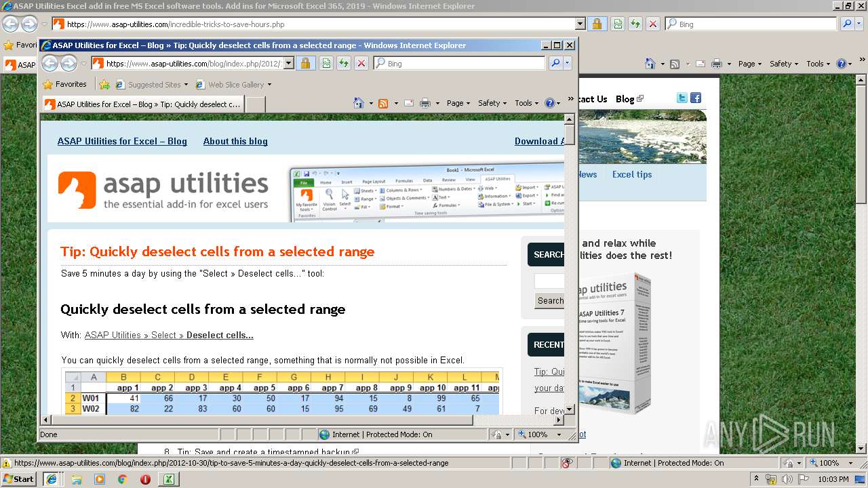
Task: Click front window vertical scrollbar down arrow
Action: (570, 409)
